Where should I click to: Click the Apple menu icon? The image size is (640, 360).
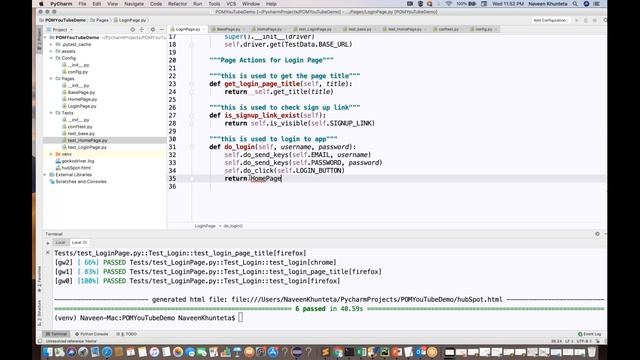pos(41,4)
